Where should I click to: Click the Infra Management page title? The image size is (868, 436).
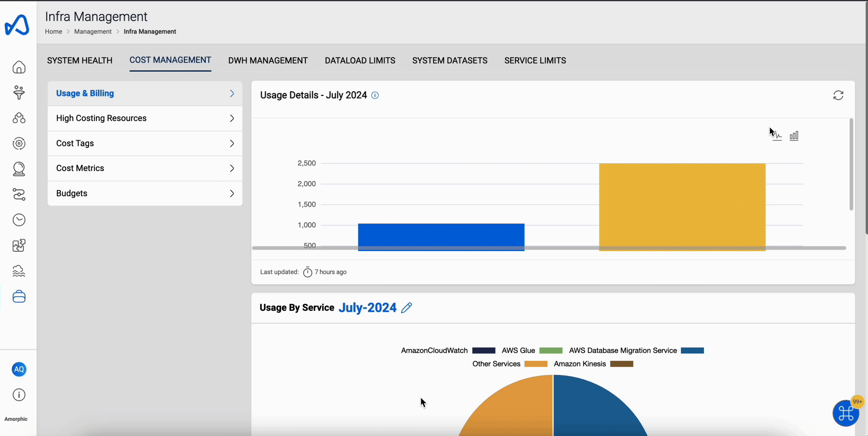point(96,17)
